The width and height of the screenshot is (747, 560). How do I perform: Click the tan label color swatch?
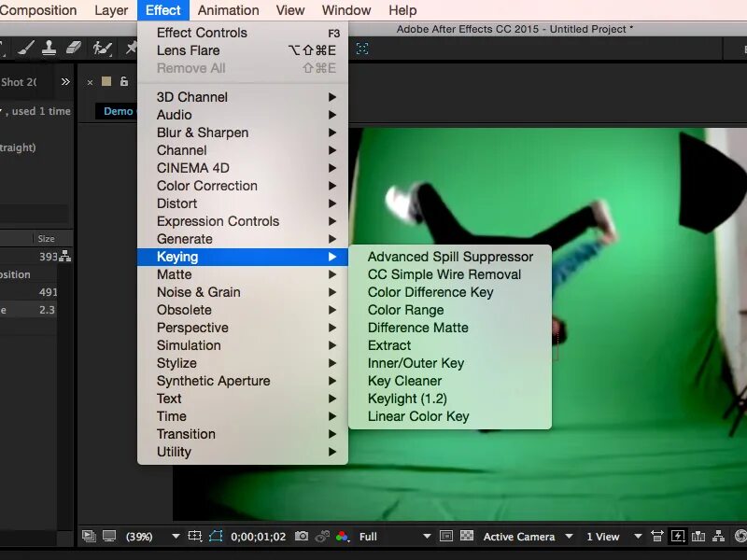tap(106, 81)
